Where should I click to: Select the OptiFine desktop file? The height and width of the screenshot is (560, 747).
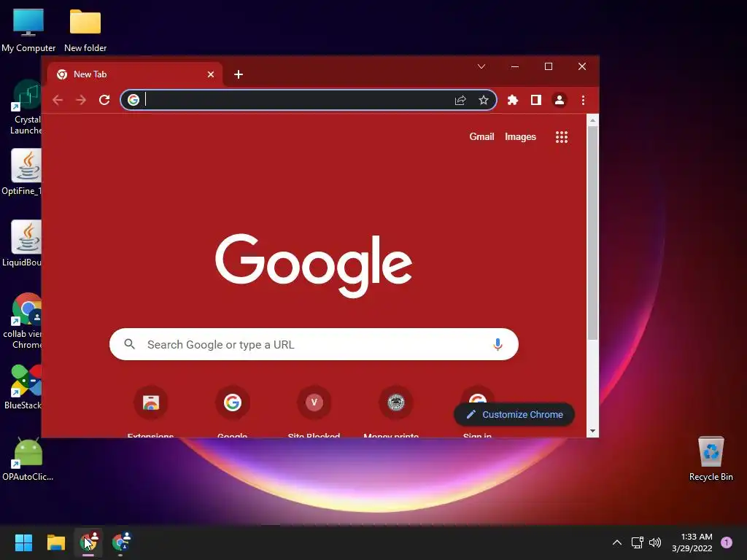[23, 172]
